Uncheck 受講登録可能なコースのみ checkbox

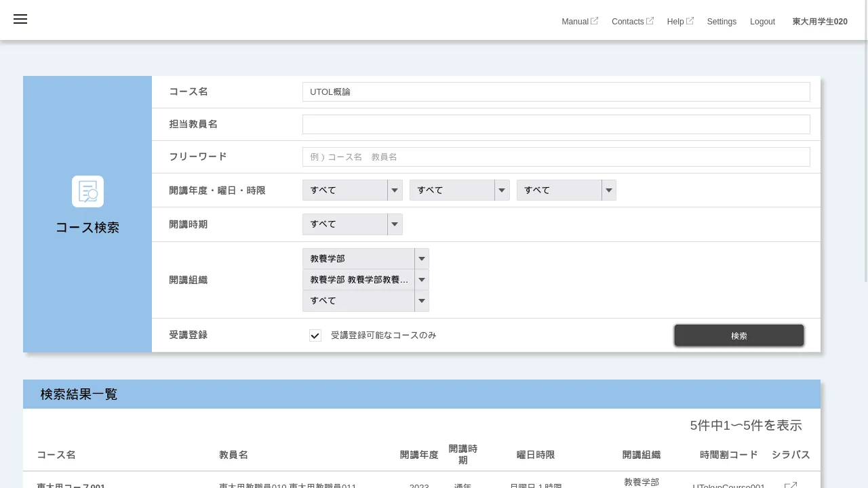click(315, 335)
